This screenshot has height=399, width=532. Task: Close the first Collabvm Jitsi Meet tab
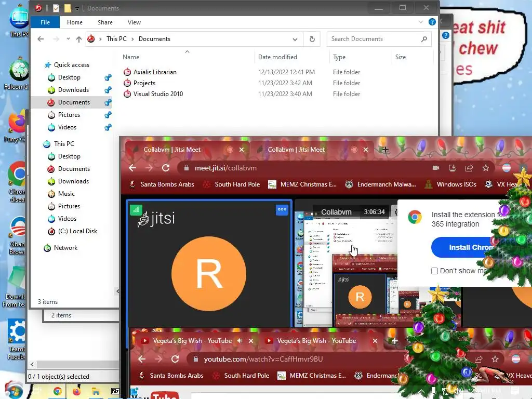click(242, 150)
